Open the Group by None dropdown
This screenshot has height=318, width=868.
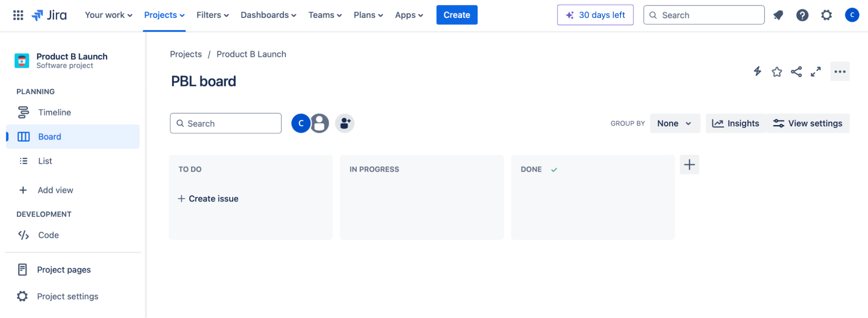(674, 123)
